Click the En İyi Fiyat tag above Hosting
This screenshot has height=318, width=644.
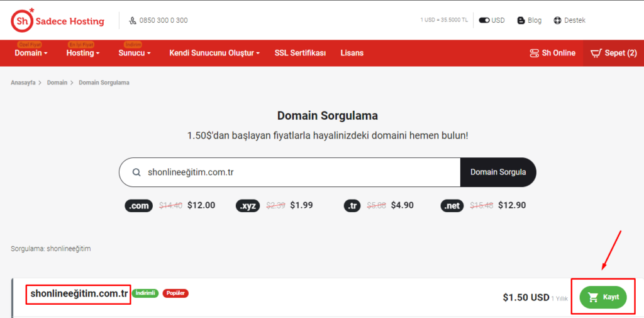click(x=81, y=45)
